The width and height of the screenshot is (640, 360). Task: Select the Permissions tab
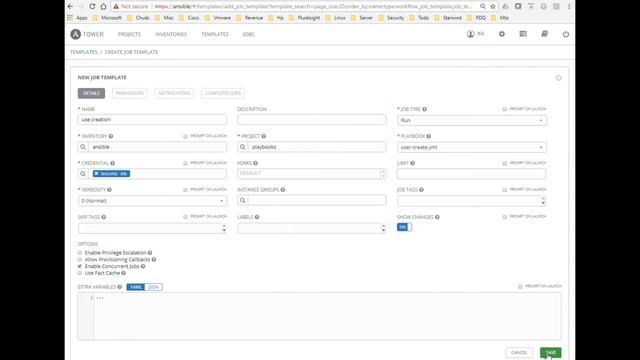coord(130,93)
